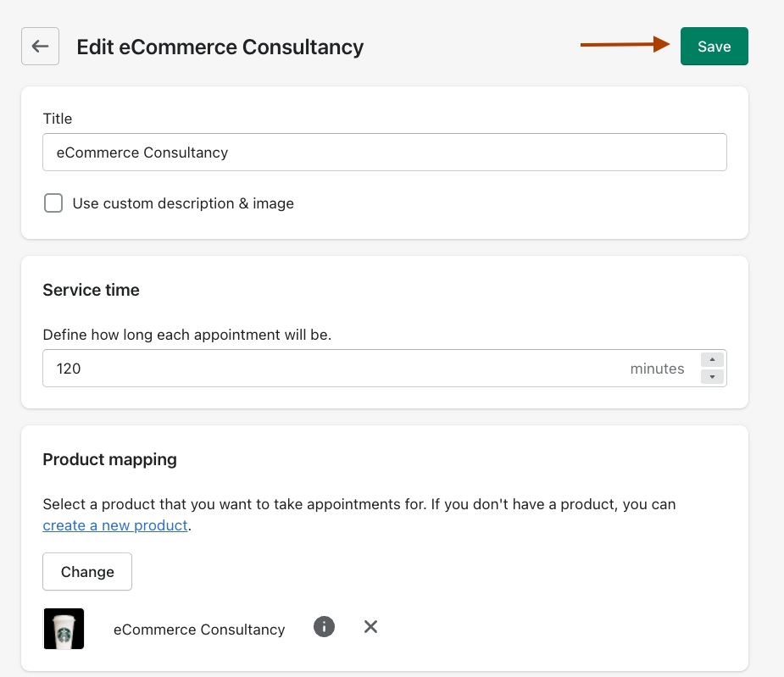
Task: Open the create a new product link
Action: tap(114, 525)
